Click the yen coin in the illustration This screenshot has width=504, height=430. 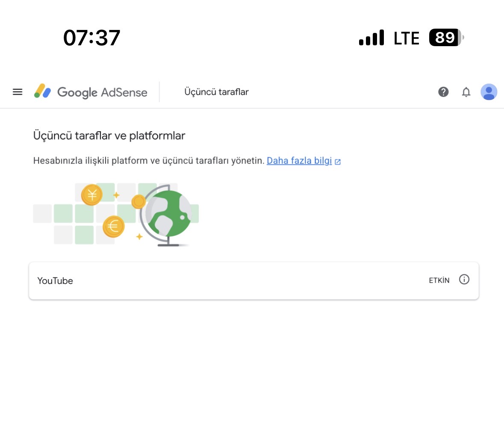[92, 195]
